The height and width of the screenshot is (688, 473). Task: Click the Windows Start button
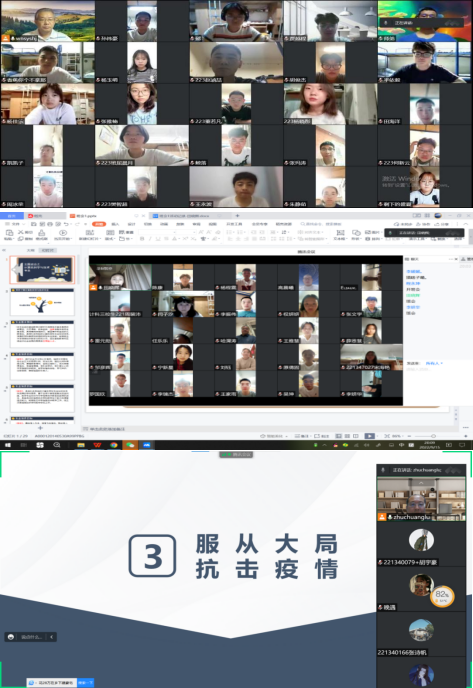click(7, 445)
